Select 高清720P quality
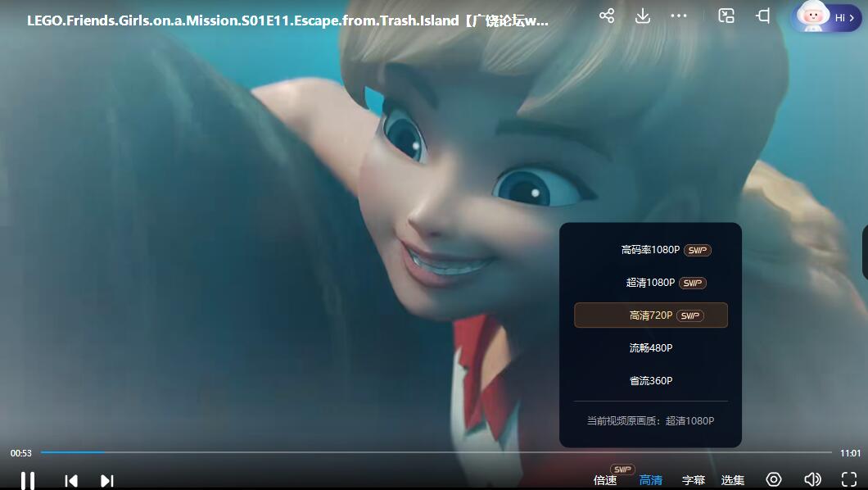 (x=651, y=315)
